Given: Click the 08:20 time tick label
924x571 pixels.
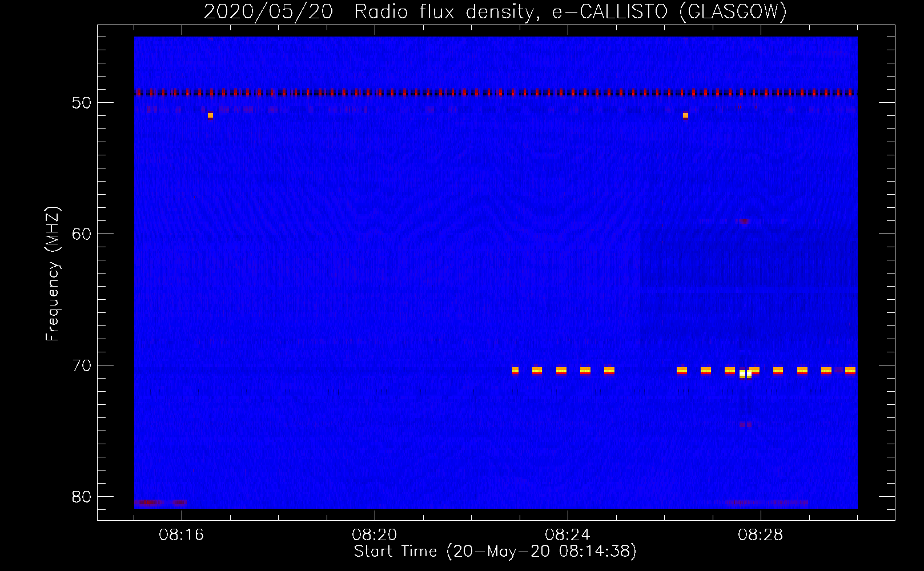Looking at the screenshot, I should (x=375, y=535).
